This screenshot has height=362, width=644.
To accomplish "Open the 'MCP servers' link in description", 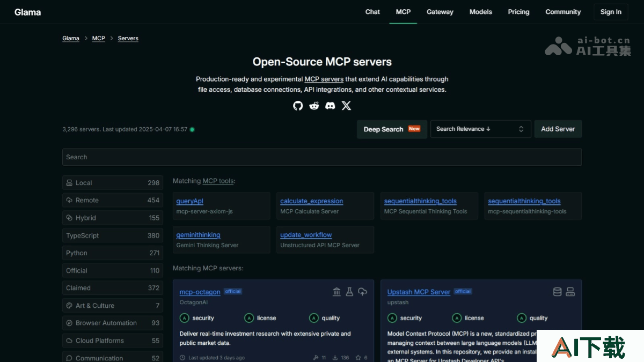I will 324,79.
